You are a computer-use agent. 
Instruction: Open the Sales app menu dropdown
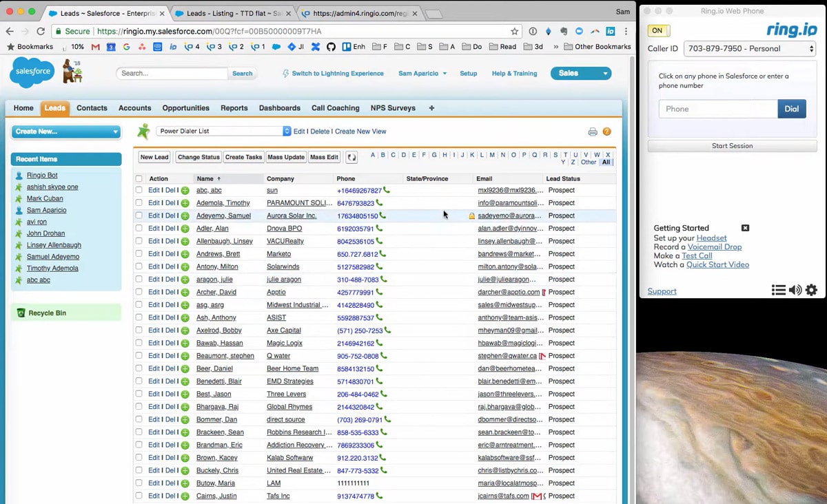(x=581, y=74)
